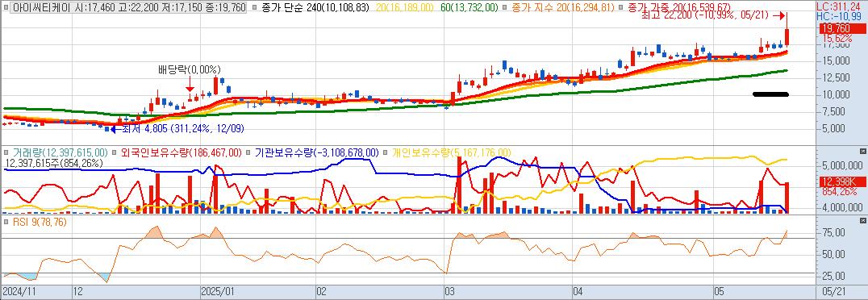The width and height of the screenshot is (868, 300).
Task: Click the 최고 22,200 high price annotation
Action: pyautogui.click(x=705, y=15)
